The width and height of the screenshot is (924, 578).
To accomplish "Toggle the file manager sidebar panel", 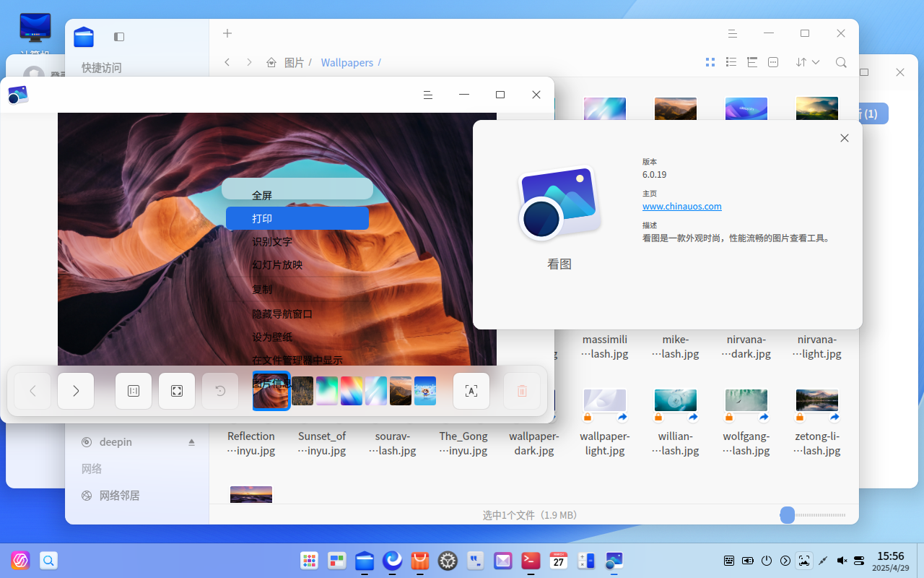I will tap(119, 36).
